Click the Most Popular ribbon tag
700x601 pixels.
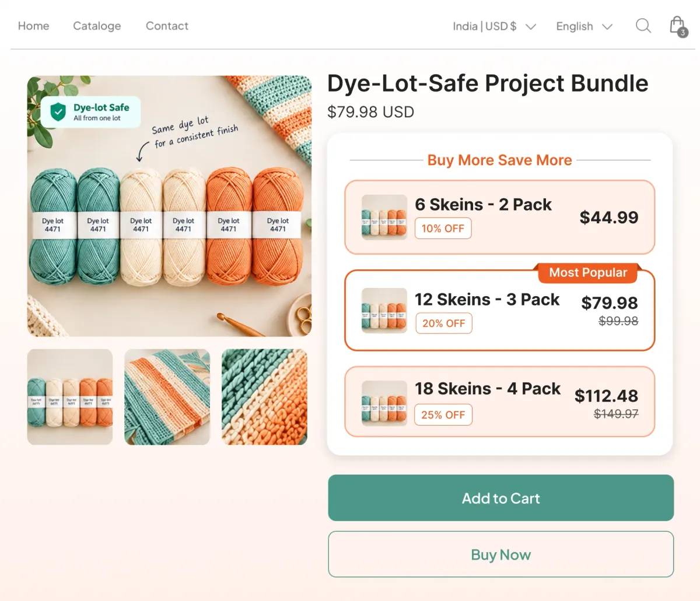coord(588,273)
